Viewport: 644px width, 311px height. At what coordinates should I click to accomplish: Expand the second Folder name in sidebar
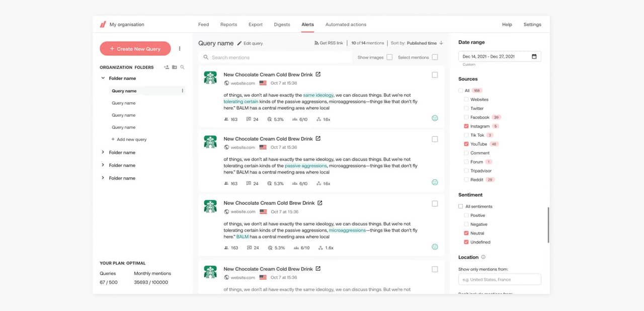click(103, 152)
